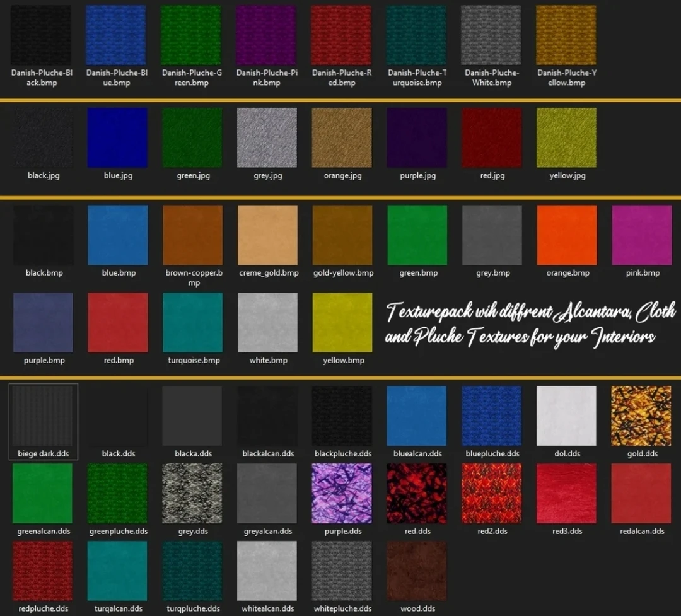Image resolution: width=681 pixels, height=616 pixels.
Task: Select the brown-copper.bmp texture
Action: (x=192, y=234)
